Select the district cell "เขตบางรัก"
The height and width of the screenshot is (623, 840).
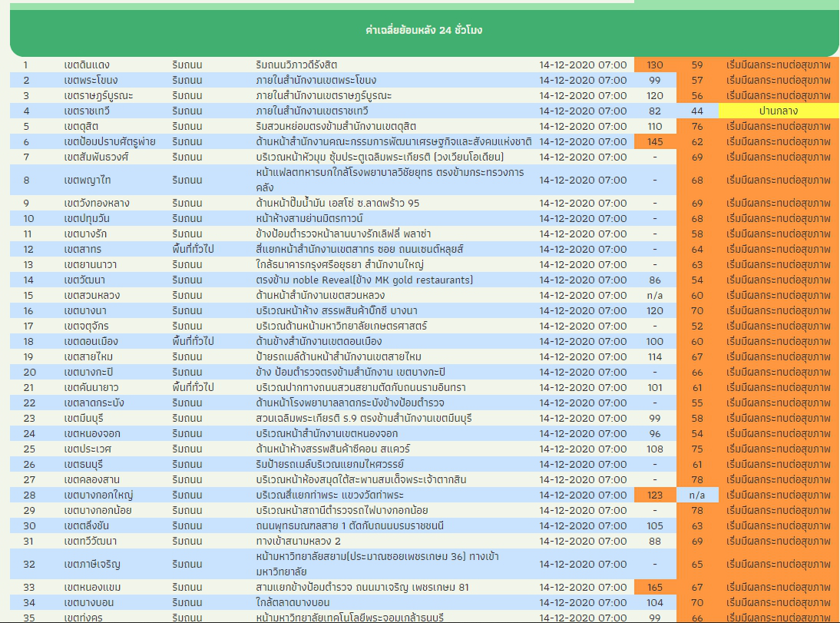pyautogui.click(x=85, y=234)
